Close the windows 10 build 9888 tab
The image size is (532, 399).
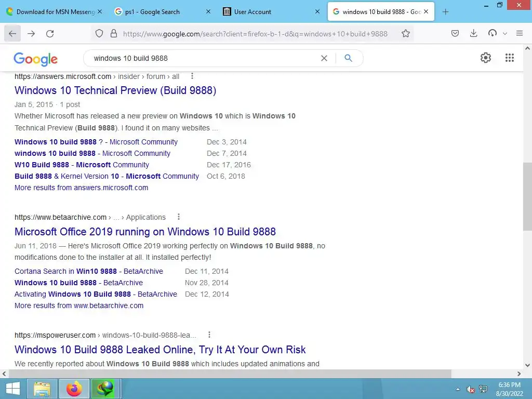click(426, 11)
